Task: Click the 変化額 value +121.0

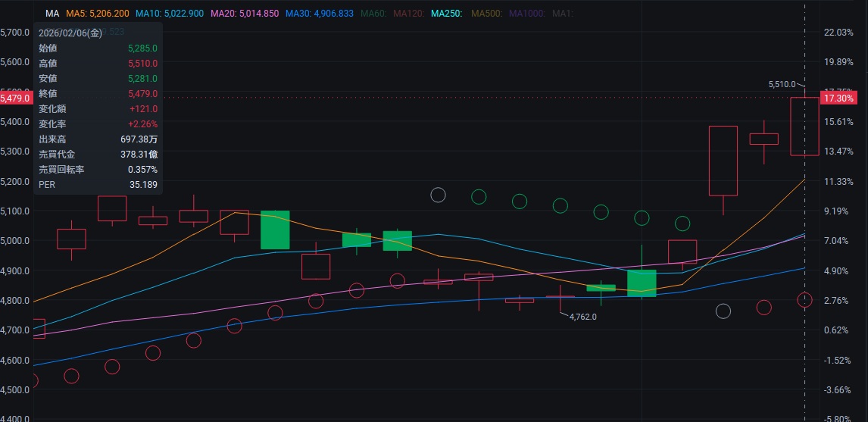Action: click(144, 108)
